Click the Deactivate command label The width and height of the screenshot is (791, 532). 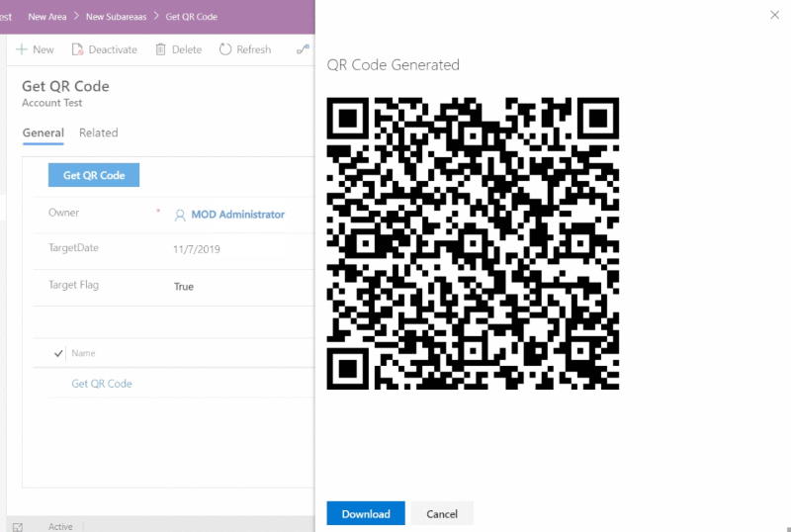pyautogui.click(x=113, y=49)
